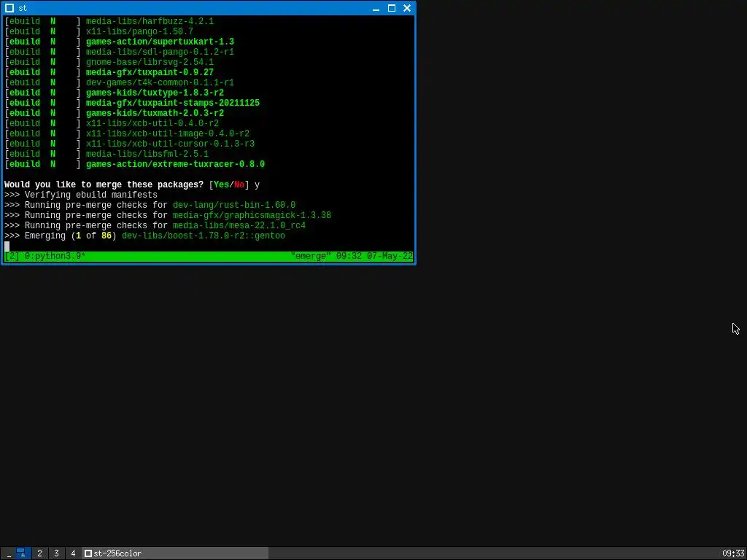Viewport: 747px width, 560px height.
Task: Maximize the st terminal window
Action: tap(392, 8)
